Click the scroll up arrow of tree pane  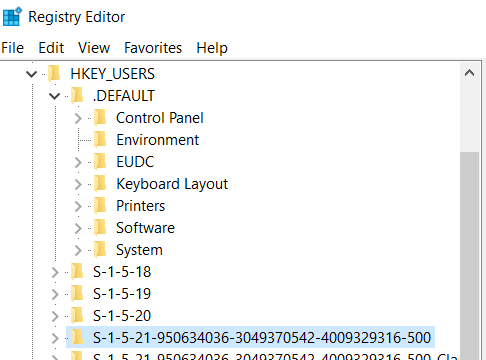(469, 73)
